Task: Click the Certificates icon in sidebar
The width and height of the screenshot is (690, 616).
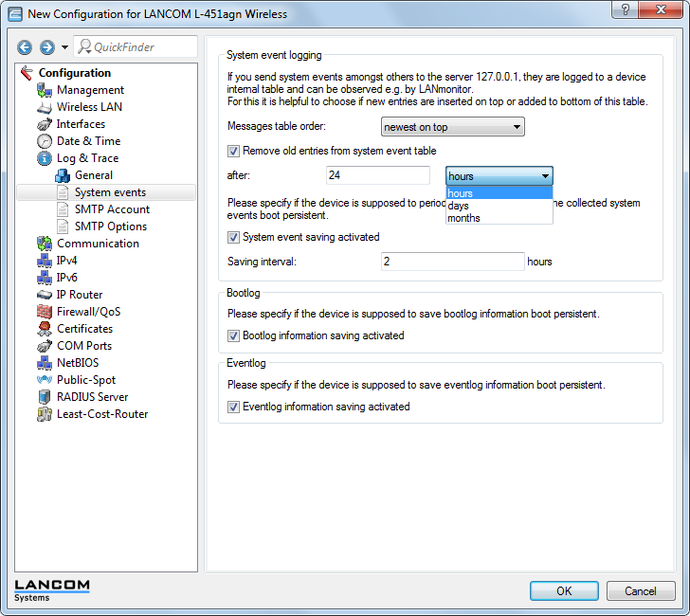Action: pyautogui.click(x=45, y=329)
